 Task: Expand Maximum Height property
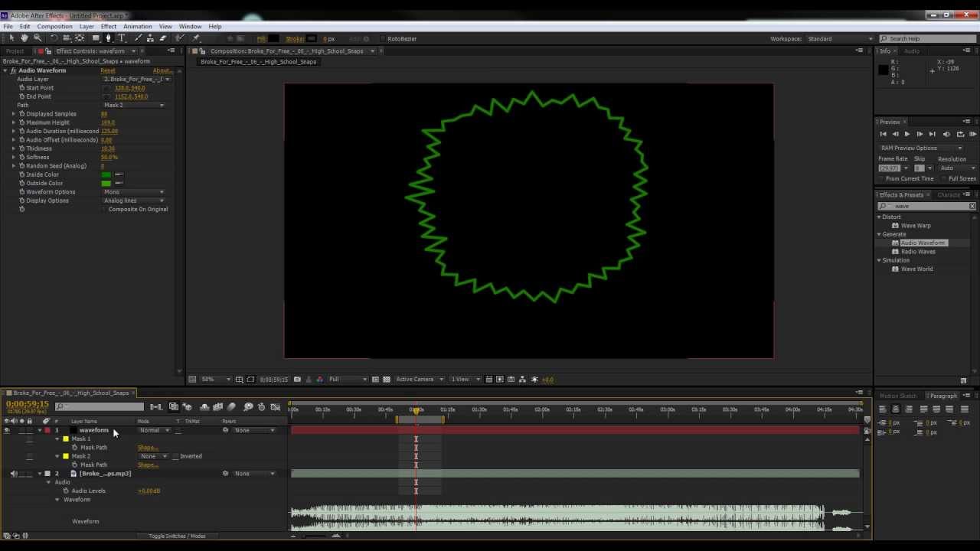[x=13, y=122]
